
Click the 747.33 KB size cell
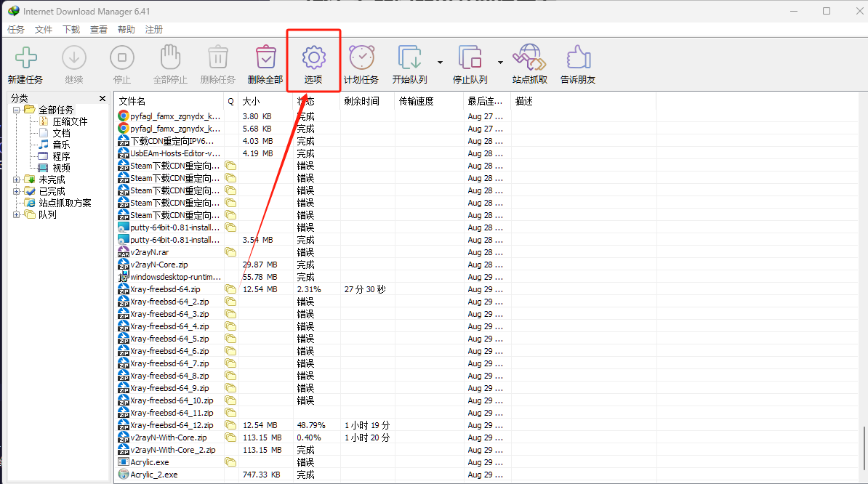[261, 475]
